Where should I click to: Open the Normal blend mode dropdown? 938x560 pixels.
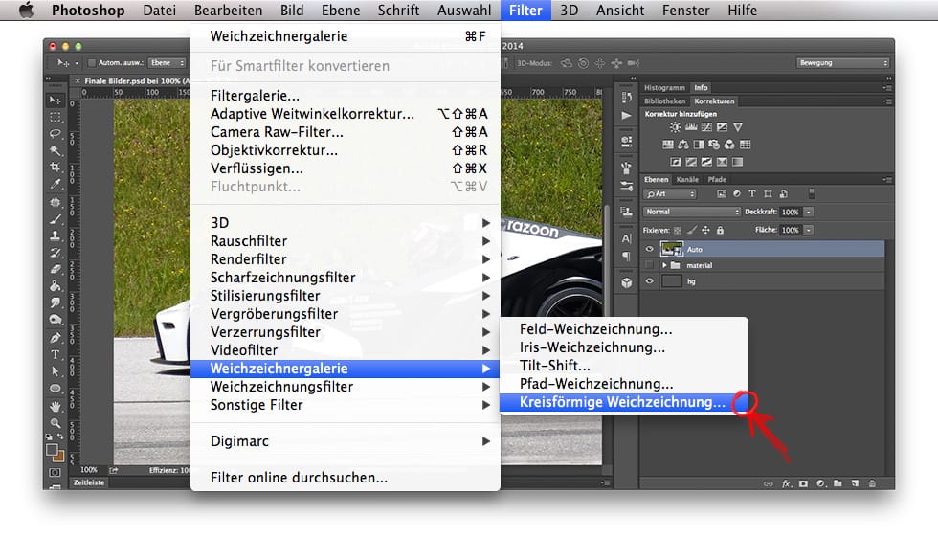(692, 212)
